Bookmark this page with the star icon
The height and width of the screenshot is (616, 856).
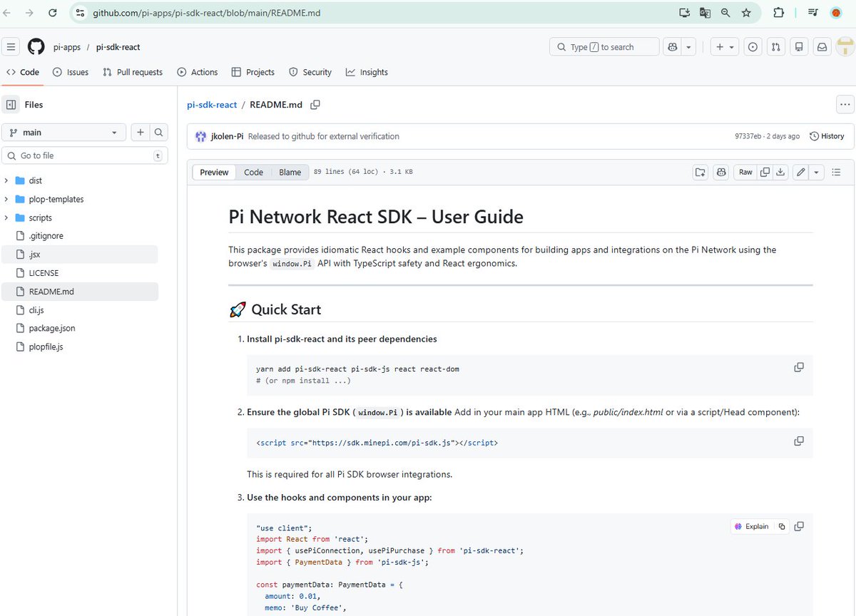pyautogui.click(x=746, y=13)
